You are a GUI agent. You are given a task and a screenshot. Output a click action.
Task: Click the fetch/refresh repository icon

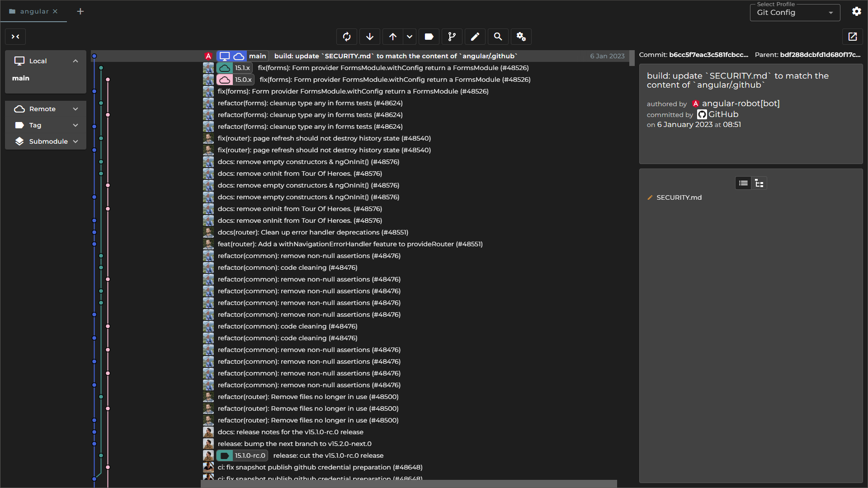[x=347, y=37]
